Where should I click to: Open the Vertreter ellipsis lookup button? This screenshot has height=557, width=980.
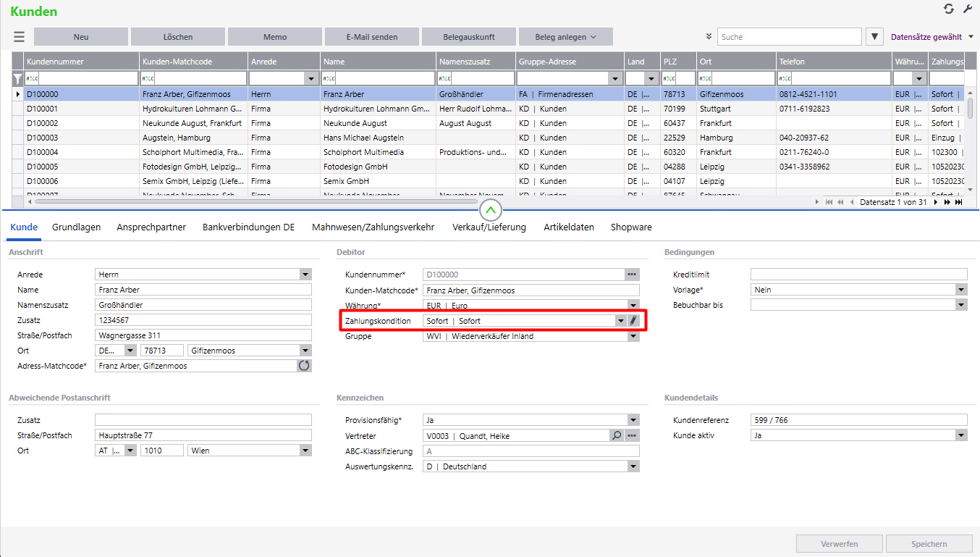(x=633, y=435)
